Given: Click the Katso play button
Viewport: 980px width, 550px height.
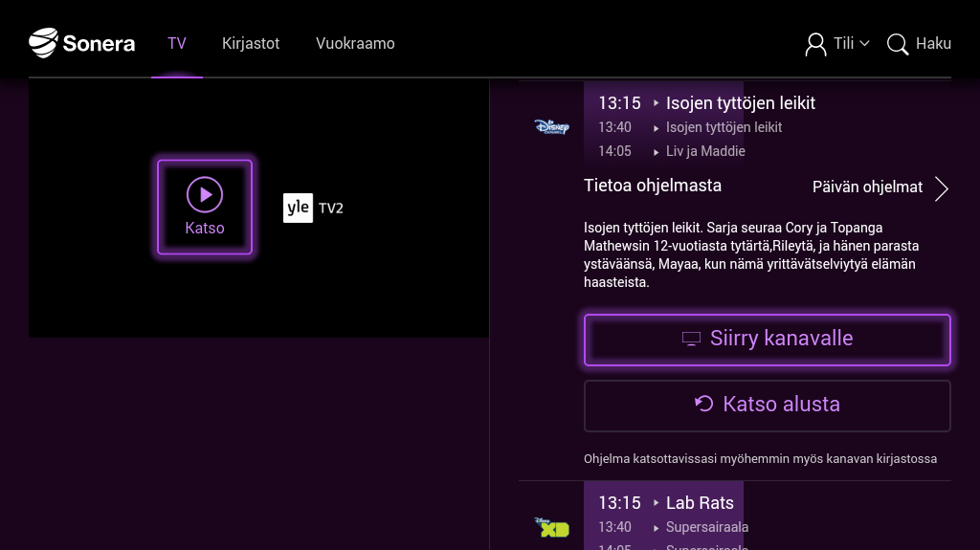Looking at the screenshot, I should click(205, 207).
